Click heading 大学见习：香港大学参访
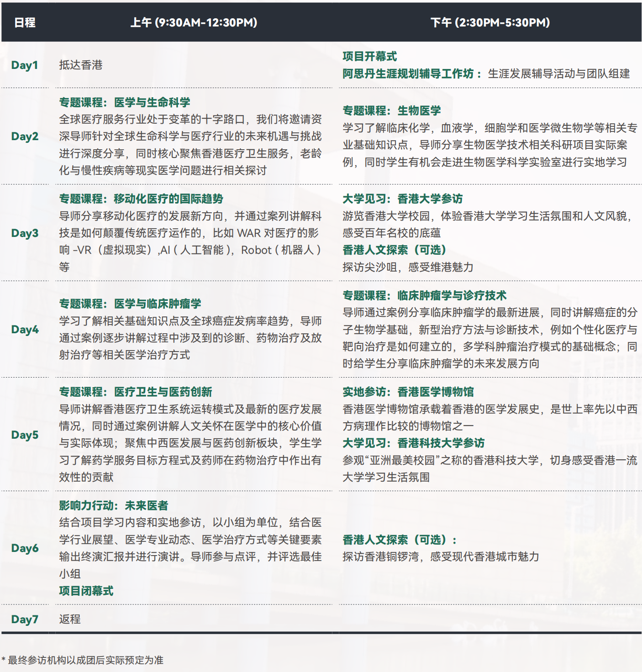This screenshot has width=642, height=672. [403, 199]
